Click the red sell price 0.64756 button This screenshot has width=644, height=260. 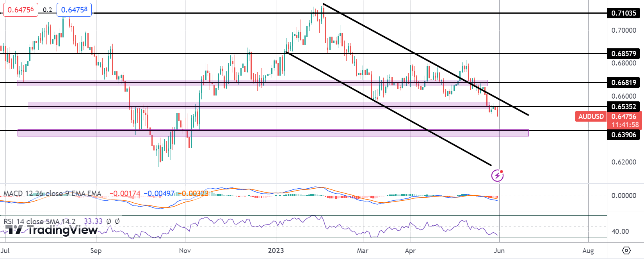(x=21, y=10)
